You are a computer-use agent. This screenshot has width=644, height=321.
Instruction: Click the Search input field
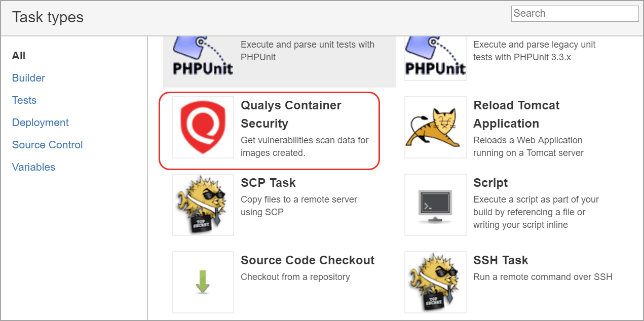click(x=575, y=14)
